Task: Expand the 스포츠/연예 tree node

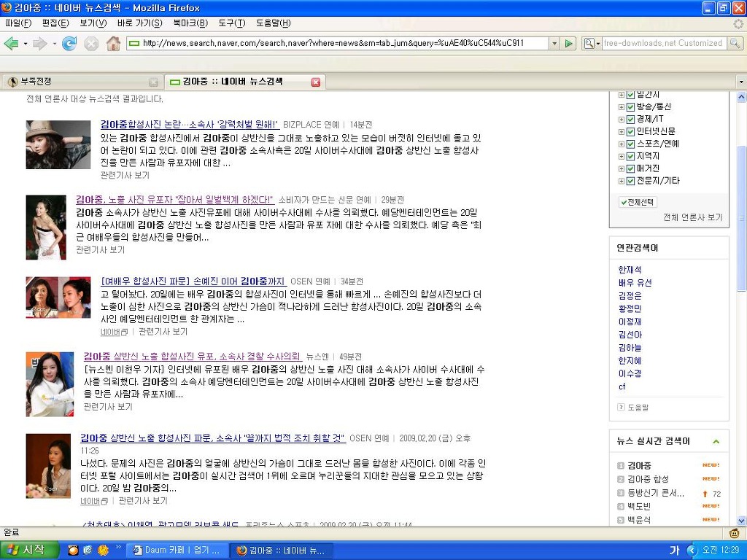Action: click(x=622, y=144)
